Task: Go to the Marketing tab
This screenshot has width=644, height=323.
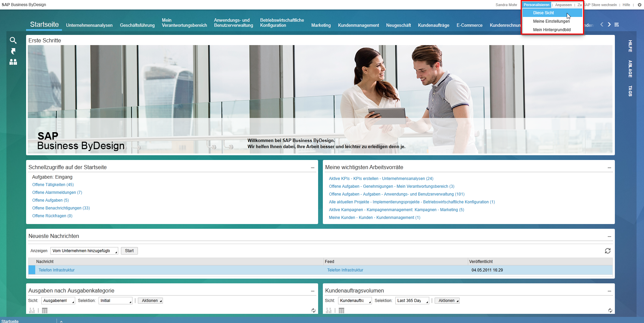Action: tap(321, 25)
